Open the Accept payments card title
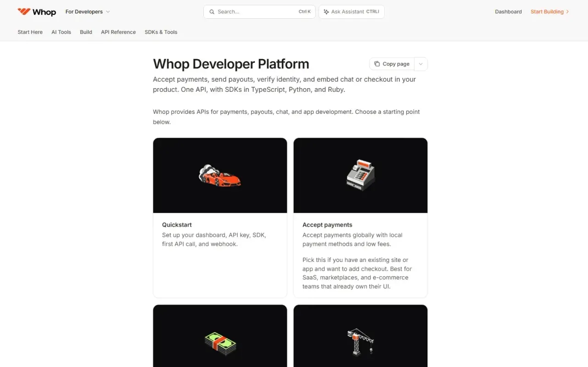 pos(327,225)
